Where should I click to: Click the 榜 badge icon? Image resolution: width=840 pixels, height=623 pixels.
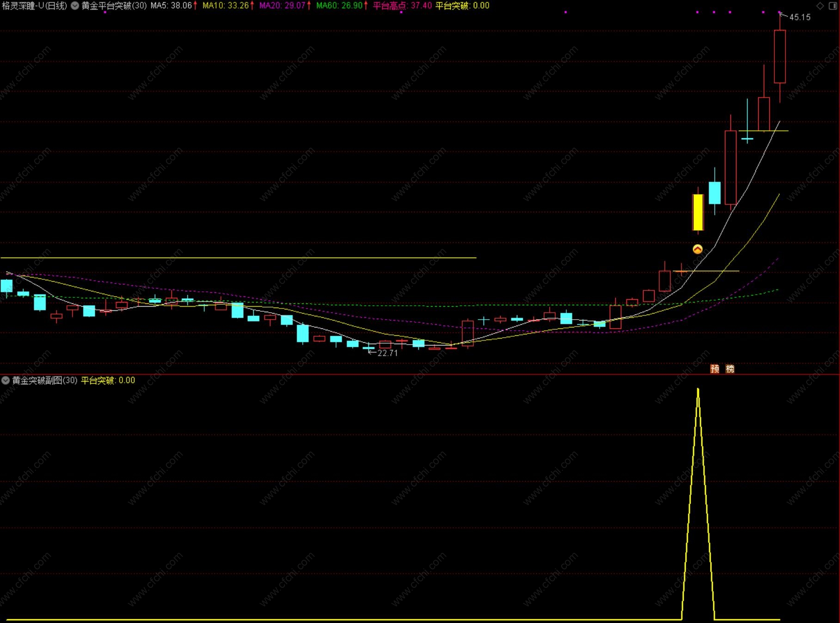point(730,369)
